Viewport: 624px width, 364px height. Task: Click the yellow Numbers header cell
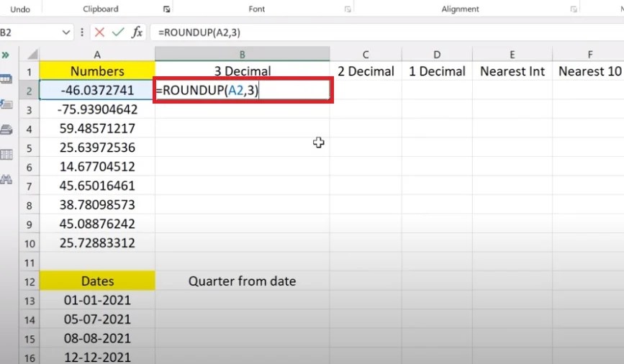(97, 70)
